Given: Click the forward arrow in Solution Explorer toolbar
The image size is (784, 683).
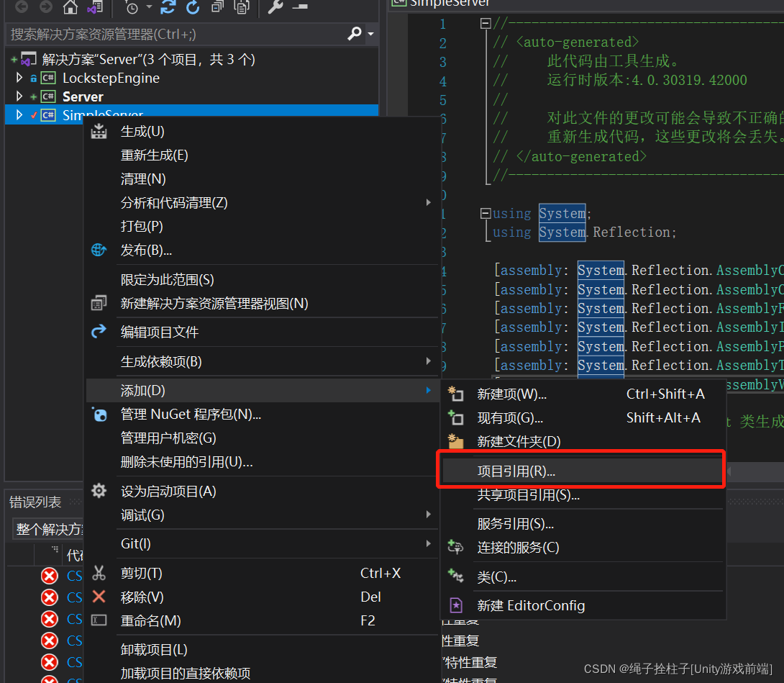Looking at the screenshot, I should click(x=46, y=6).
